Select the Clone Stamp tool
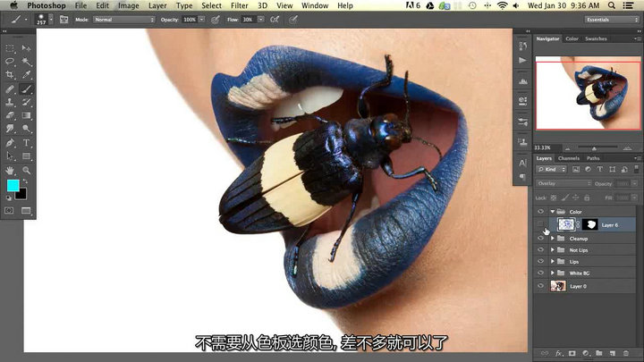Image resolution: width=644 pixels, height=362 pixels. (x=10, y=102)
